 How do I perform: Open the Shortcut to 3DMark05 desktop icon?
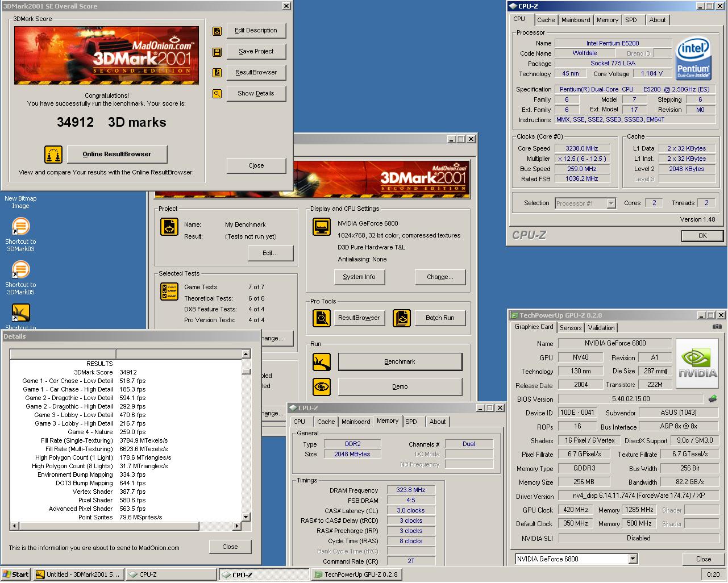[20, 278]
